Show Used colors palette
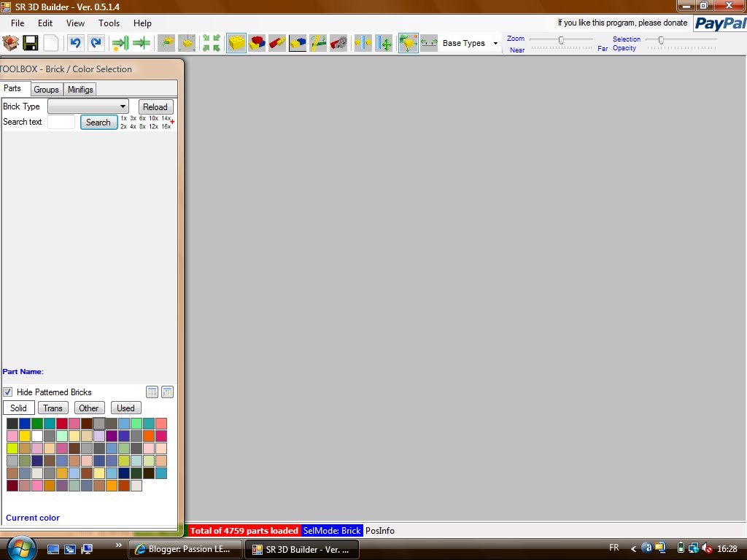This screenshot has width=747, height=560. 125,408
